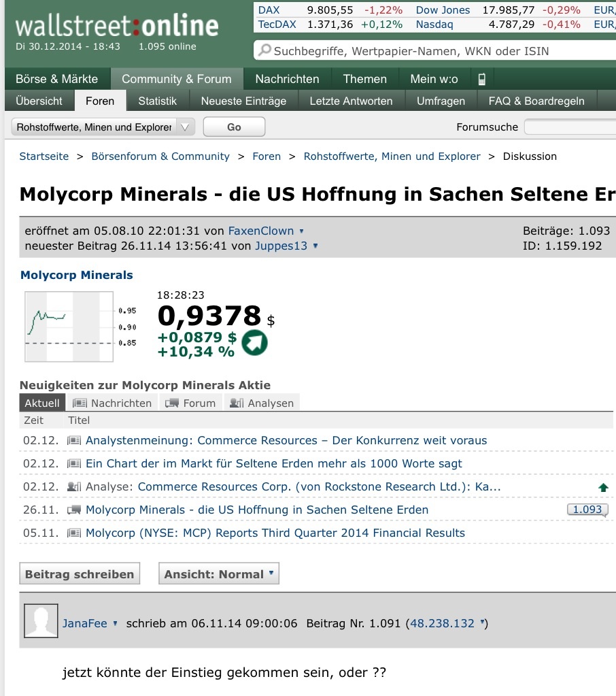Click the green arrow at the end of the Analyse row

pos(602,487)
